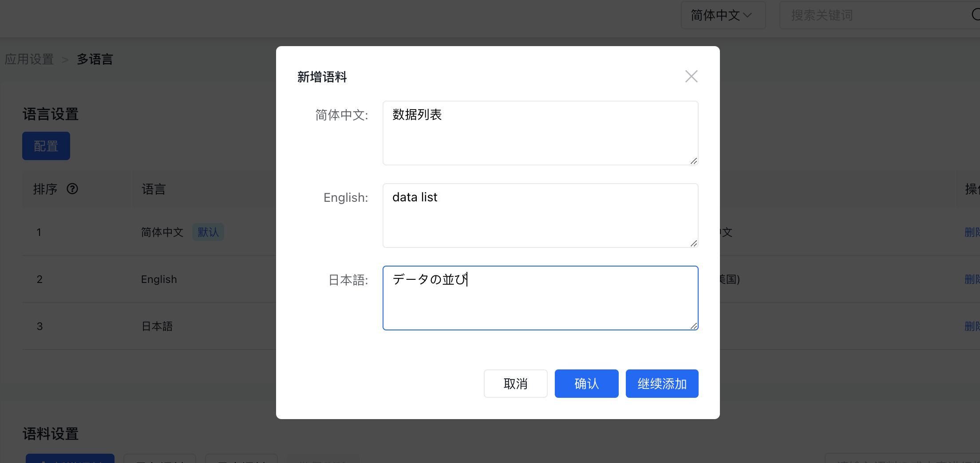This screenshot has width=980, height=463.
Task: Click the chevron arrow next to 简体中文
Action: [748, 15]
